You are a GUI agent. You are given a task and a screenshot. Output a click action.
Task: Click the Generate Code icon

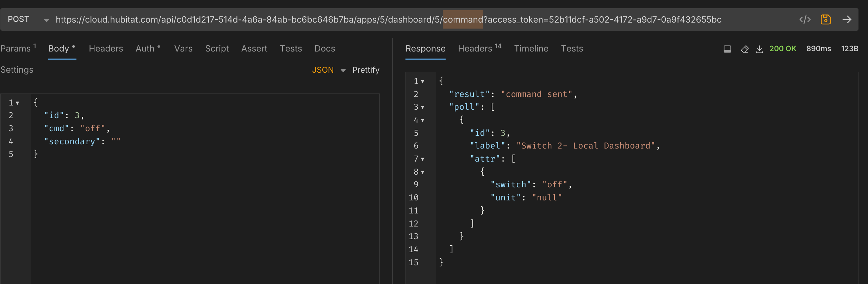(805, 19)
